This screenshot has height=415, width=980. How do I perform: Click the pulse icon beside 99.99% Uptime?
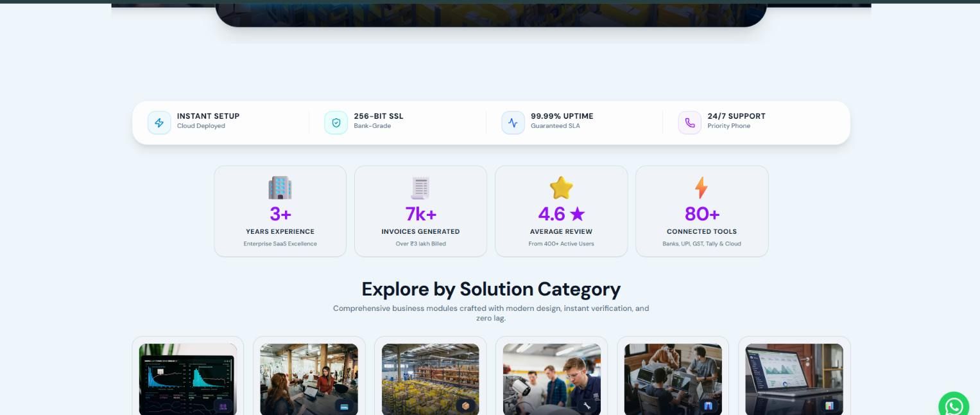[x=513, y=123]
